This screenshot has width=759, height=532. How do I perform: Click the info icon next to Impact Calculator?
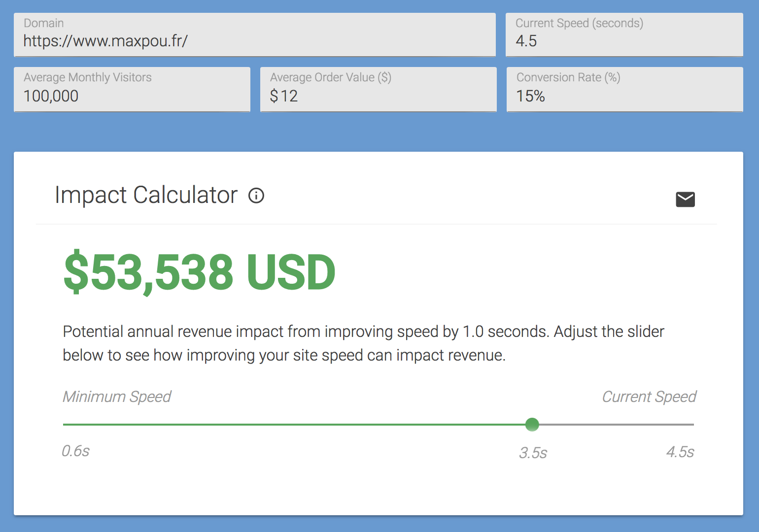tap(256, 196)
